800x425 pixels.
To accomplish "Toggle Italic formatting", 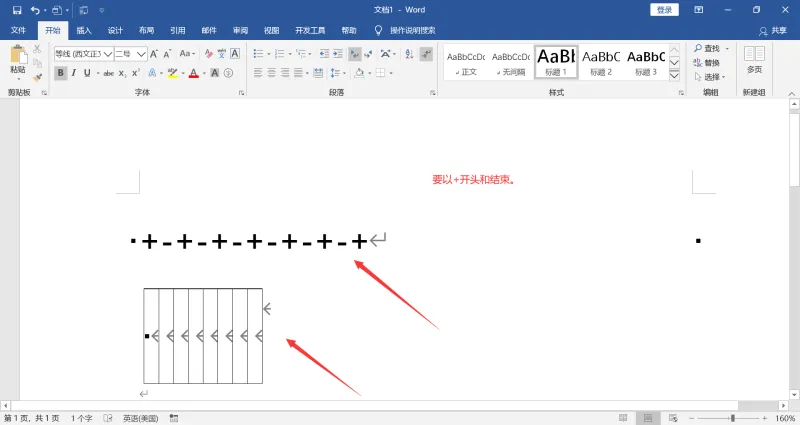I will coord(74,73).
